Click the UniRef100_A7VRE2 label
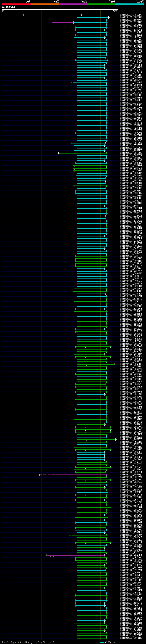Image resolution: width=146 pixels, height=644 pixels. pyautogui.click(x=131, y=67)
